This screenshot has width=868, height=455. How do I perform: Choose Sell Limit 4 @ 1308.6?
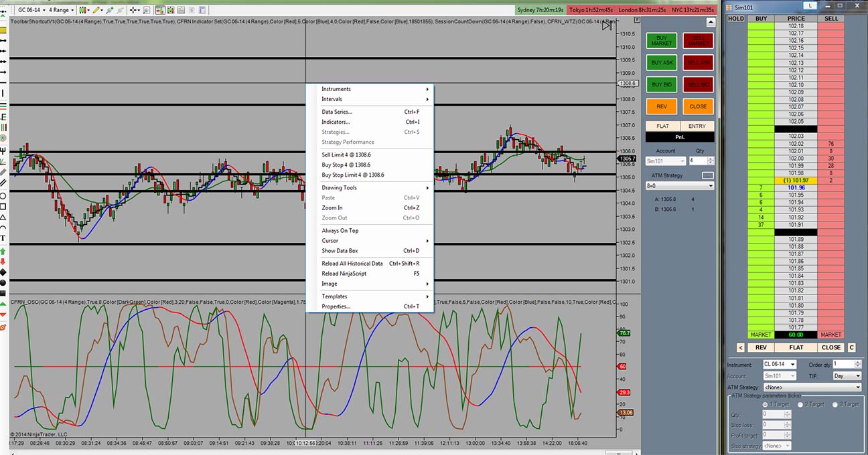click(370, 155)
